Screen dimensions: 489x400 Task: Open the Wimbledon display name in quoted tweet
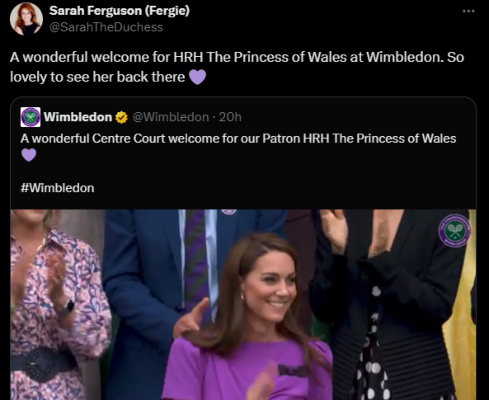pyautogui.click(x=78, y=117)
